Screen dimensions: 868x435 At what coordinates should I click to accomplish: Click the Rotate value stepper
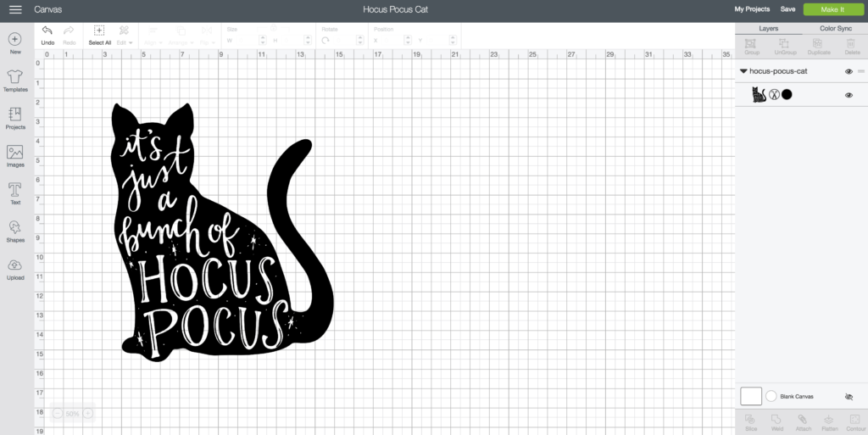pyautogui.click(x=359, y=40)
